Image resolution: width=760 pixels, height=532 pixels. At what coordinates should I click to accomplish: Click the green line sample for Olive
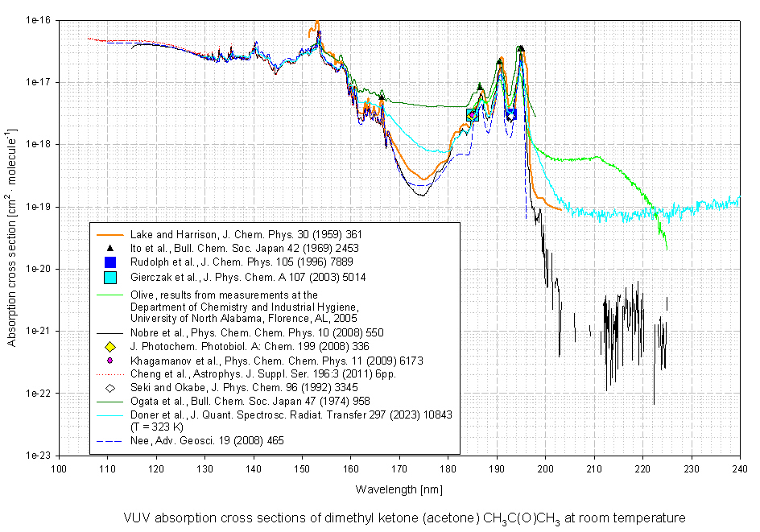click(111, 295)
